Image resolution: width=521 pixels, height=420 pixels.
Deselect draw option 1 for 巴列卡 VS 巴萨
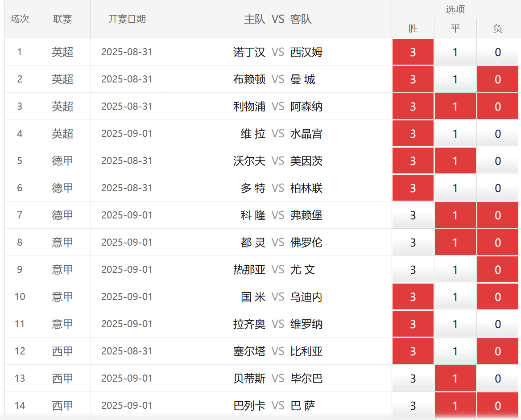coord(455,406)
